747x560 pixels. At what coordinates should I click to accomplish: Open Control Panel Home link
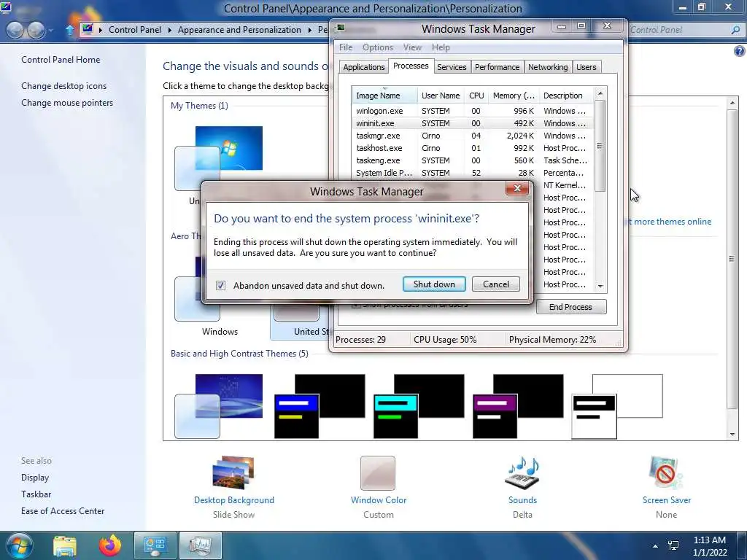pyautogui.click(x=61, y=60)
